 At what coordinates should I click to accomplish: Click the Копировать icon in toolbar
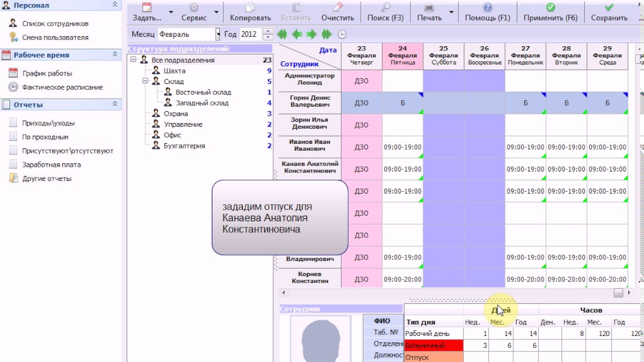click(250, 8)
